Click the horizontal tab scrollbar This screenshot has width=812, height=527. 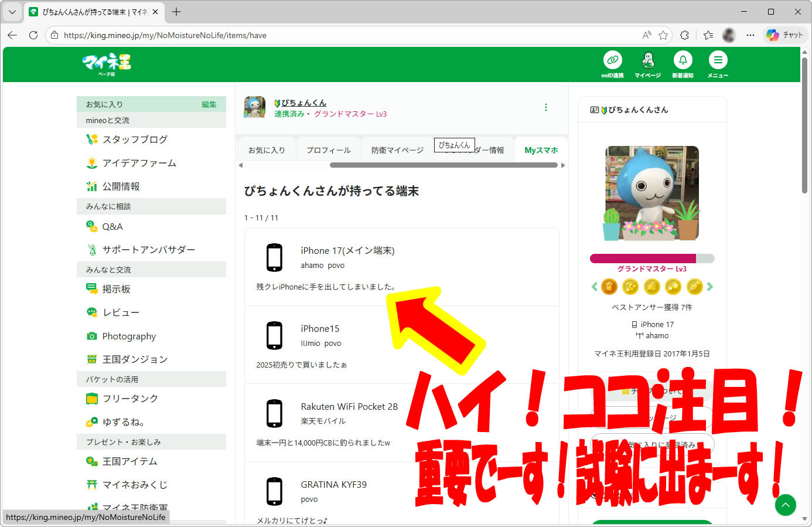[443, 165]
